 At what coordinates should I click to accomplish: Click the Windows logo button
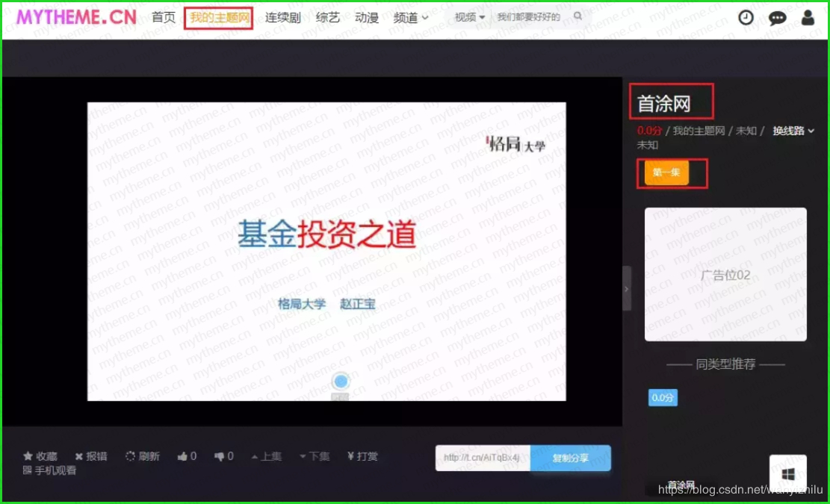[x=787, y=474]
